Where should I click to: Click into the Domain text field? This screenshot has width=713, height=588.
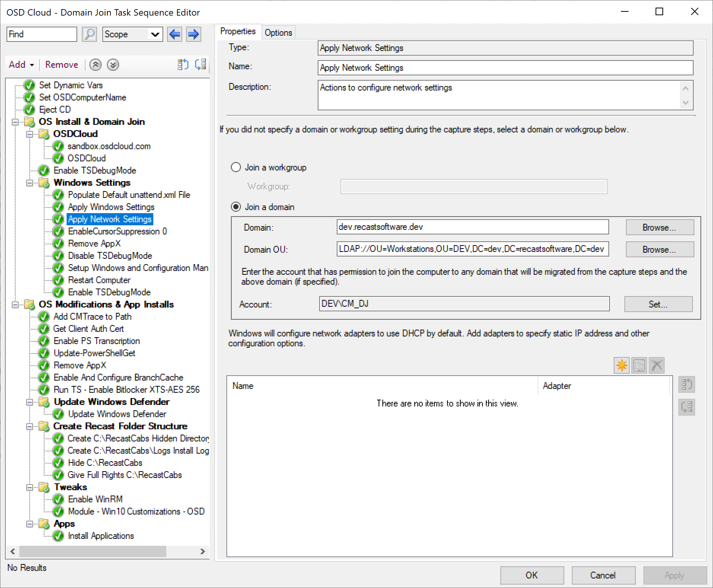(x=472, y=227)
